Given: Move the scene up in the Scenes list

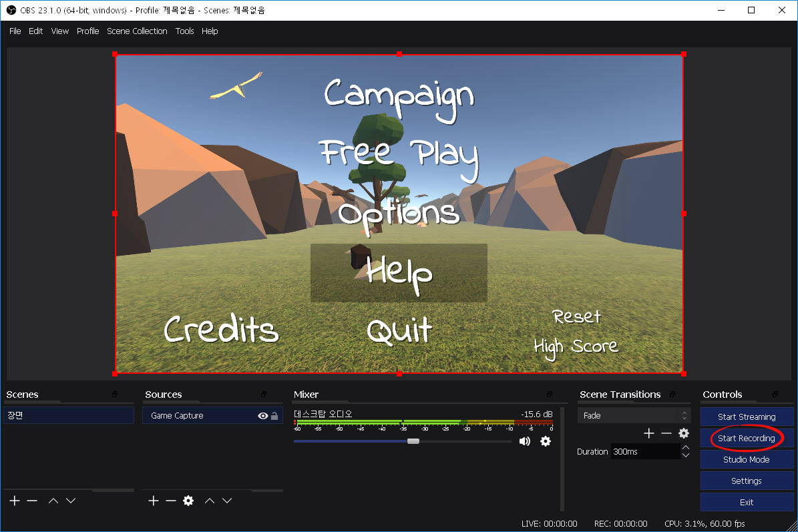Looking at the screenshot, I should click(53, 501).
